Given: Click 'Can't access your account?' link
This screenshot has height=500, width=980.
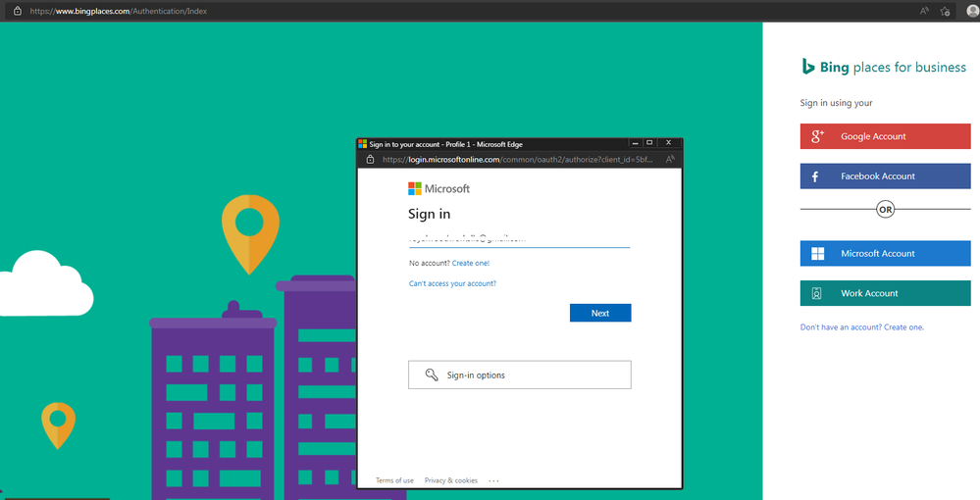Looking at the screenshot, I should (452, 283).
